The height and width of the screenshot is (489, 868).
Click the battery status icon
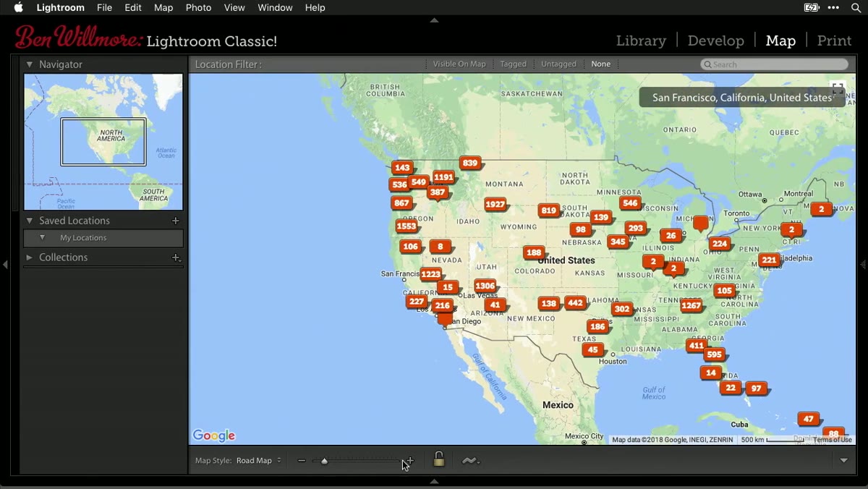tap(812, 8)
